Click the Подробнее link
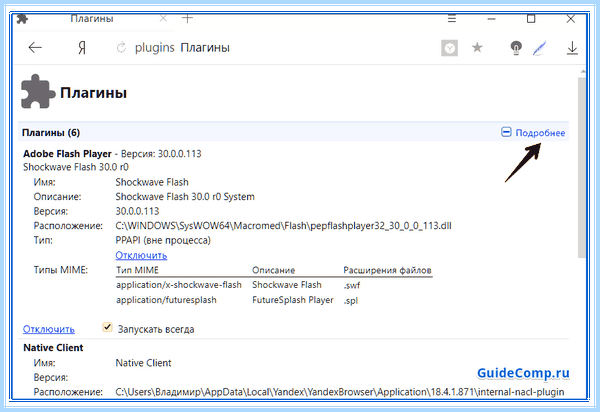Viewport: 600px width, 412px height. pos(540,133)
